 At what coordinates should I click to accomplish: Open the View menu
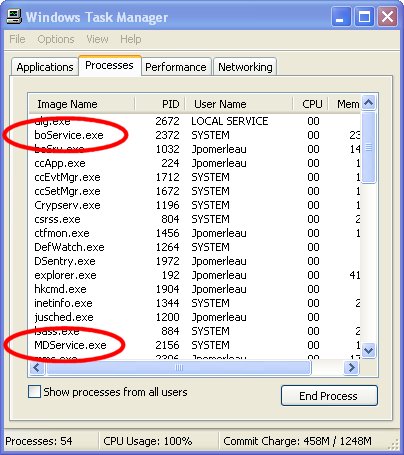(97, 39)
